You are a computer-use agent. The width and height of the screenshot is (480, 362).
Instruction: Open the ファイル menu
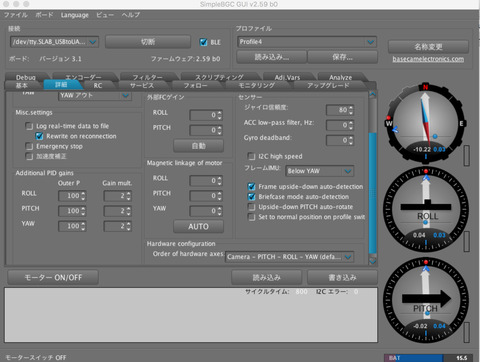click(16, 15)
